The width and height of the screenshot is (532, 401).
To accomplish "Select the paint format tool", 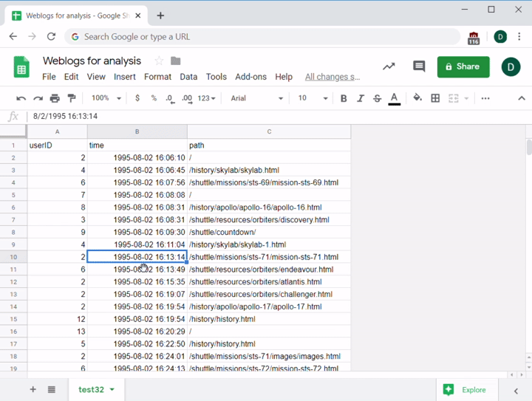I will tap(72, 98).
